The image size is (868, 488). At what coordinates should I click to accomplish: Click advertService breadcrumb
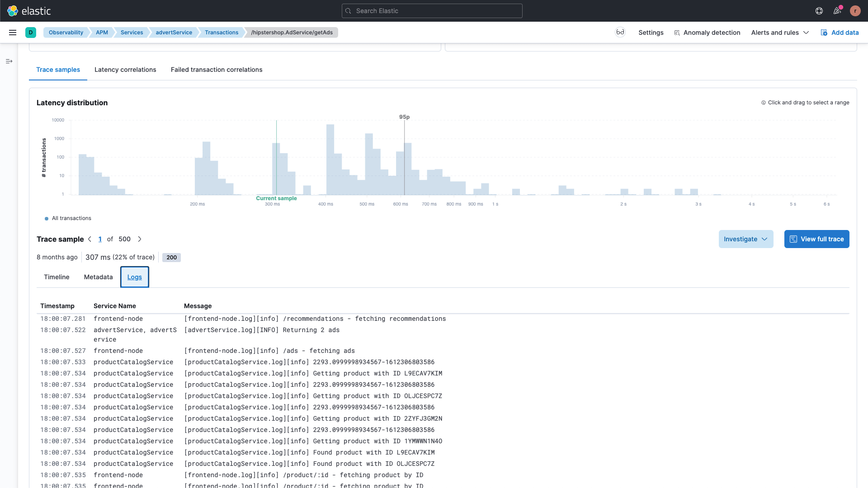[x=174, y=33]
